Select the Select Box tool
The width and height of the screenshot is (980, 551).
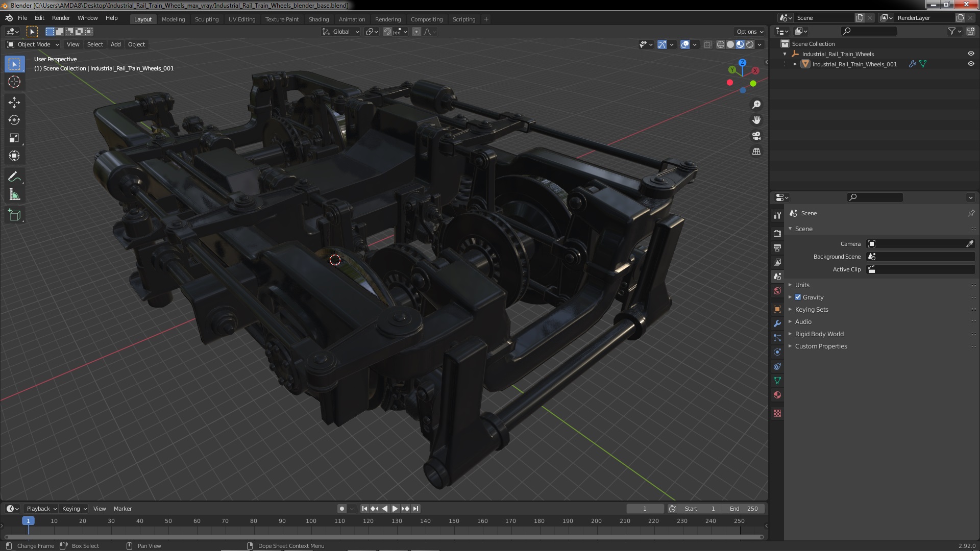(x=14, y=64)
